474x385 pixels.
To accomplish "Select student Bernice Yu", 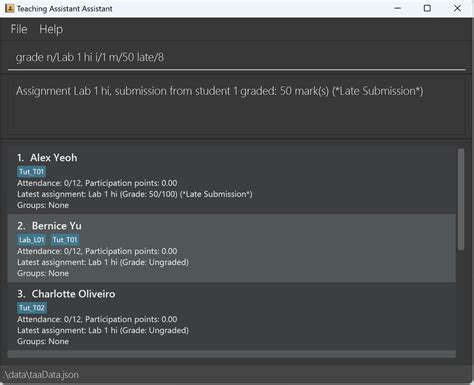I will (232, 248).
